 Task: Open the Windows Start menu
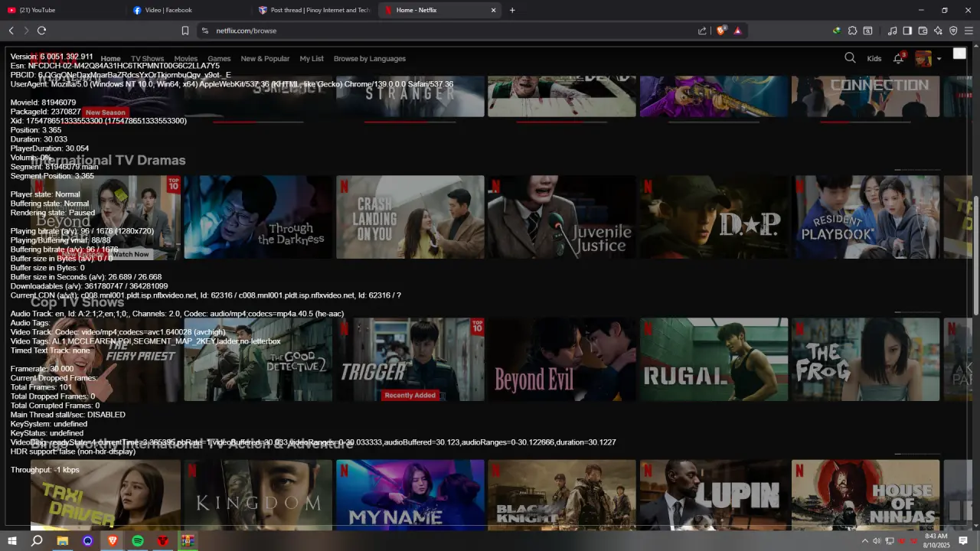pos(12,541)
